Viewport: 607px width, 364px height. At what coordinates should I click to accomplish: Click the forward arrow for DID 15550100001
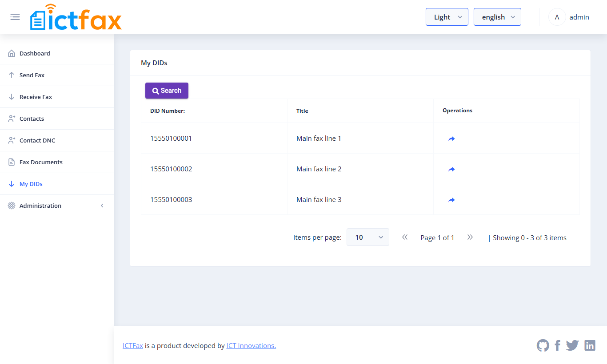451,138
